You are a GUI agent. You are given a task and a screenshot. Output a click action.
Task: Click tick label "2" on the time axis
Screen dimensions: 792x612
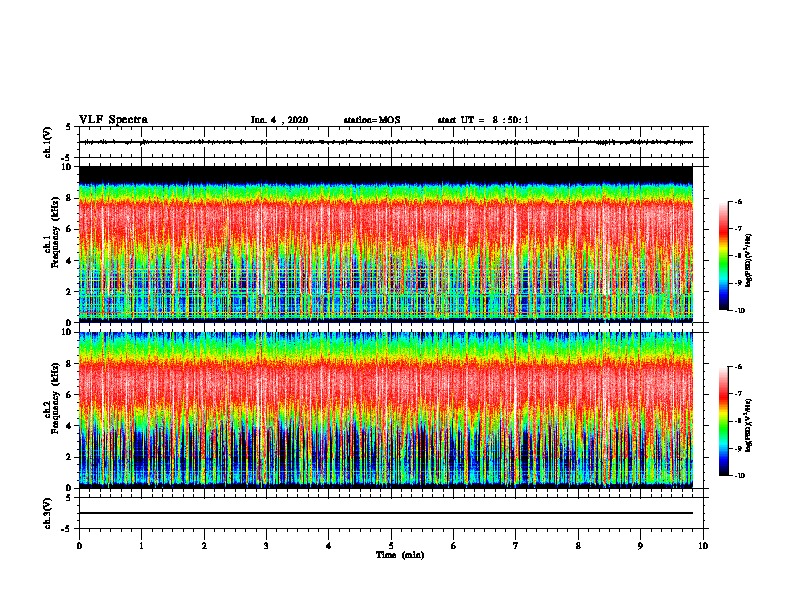pos(204,546)
